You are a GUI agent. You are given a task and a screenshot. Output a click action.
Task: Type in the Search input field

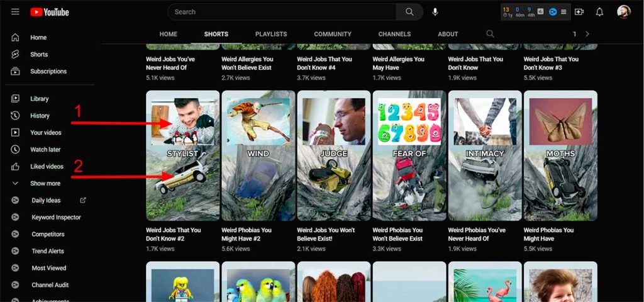[283, 12]
